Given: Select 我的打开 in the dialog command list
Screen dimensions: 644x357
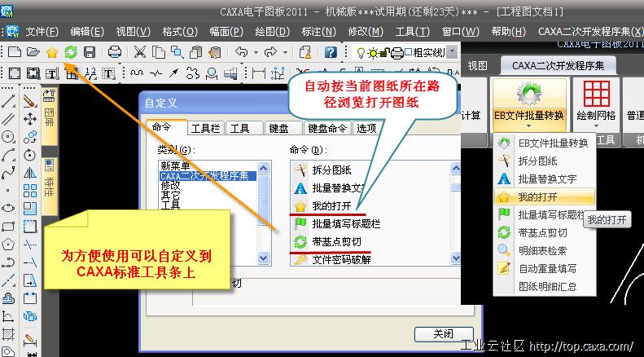Looking at the screenshot, I should coord(331,205).
